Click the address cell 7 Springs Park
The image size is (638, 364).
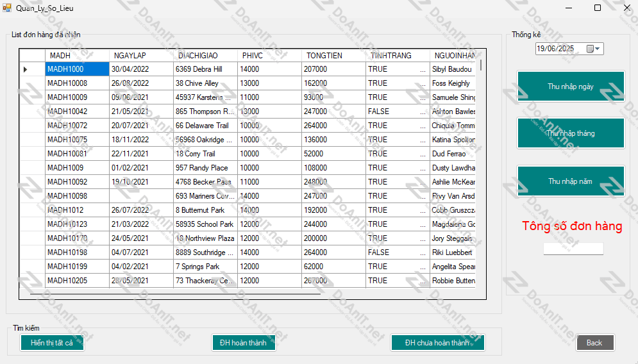coord(205,267)
